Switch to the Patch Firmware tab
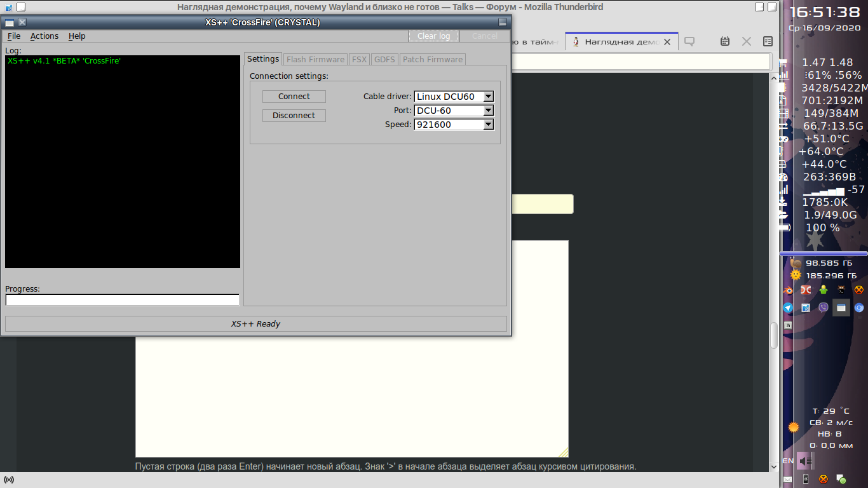 point(433,59)
